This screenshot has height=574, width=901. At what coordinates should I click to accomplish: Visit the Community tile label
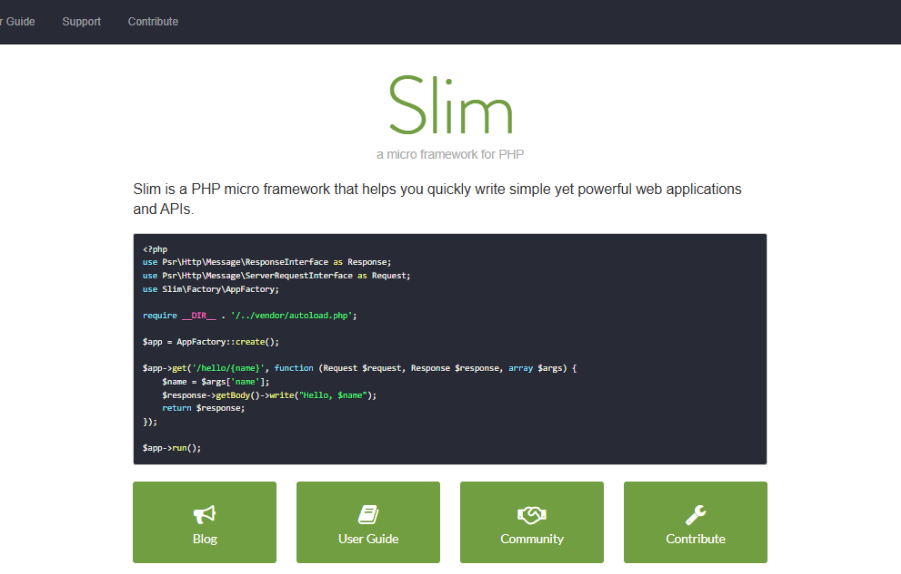tap(532, 539)
